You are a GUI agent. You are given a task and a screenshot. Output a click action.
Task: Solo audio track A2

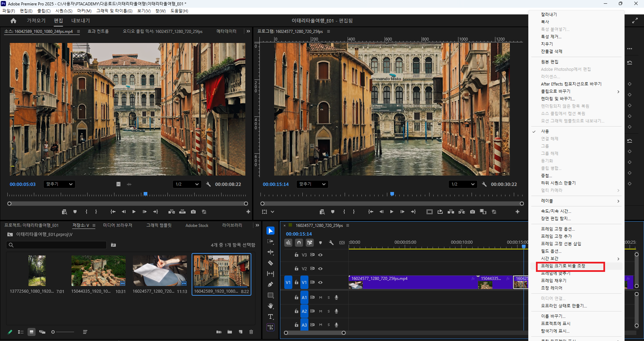[x=329, y=311]
